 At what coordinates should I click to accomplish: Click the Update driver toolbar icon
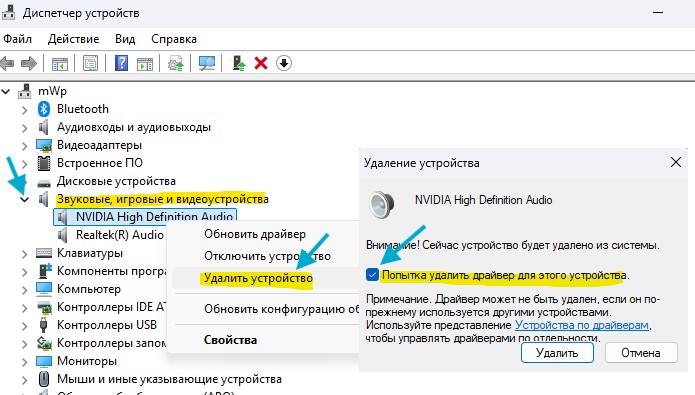(176, 63)
